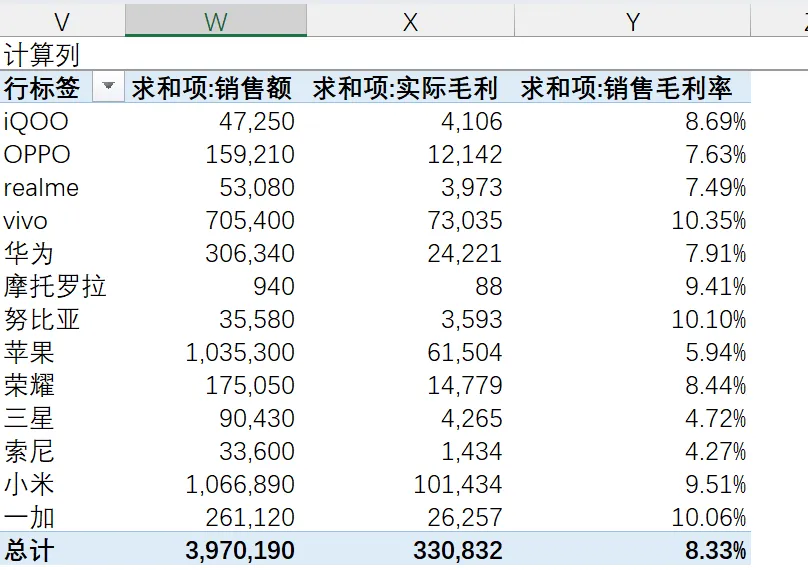The height and width of the screenshot is (570, 808).
Task: Click the 求和项:实际毛利 header
Action: [405, 88]
